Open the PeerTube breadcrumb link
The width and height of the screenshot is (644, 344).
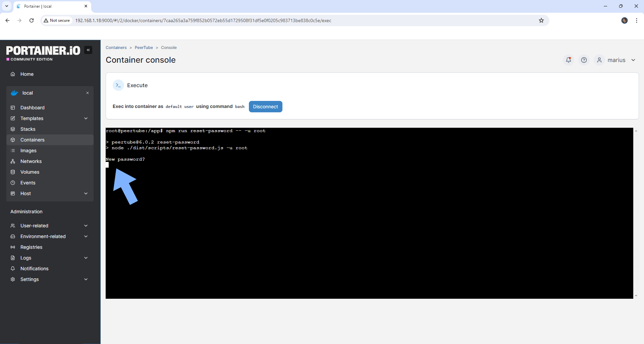[144, 47]
